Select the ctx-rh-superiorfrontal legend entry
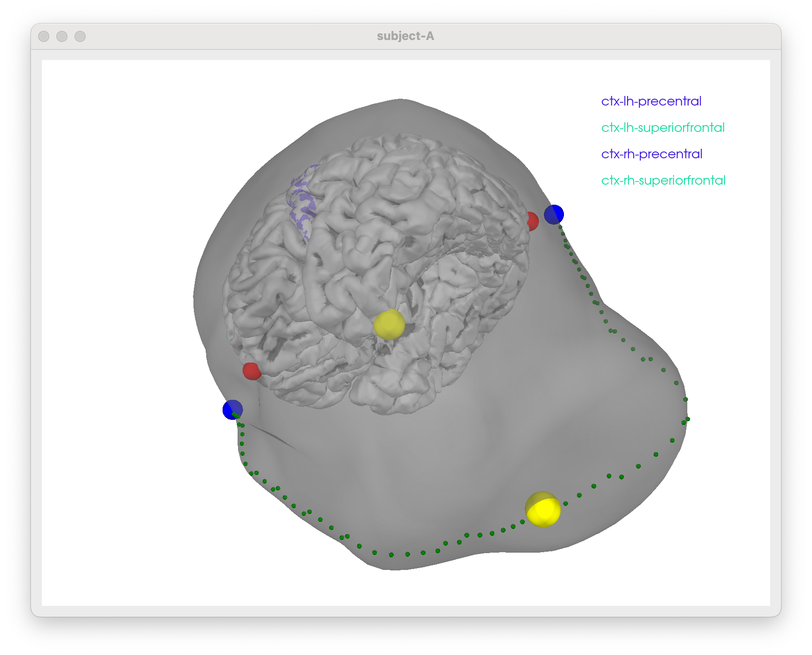812x655 pixels. (x=663, y=180)
